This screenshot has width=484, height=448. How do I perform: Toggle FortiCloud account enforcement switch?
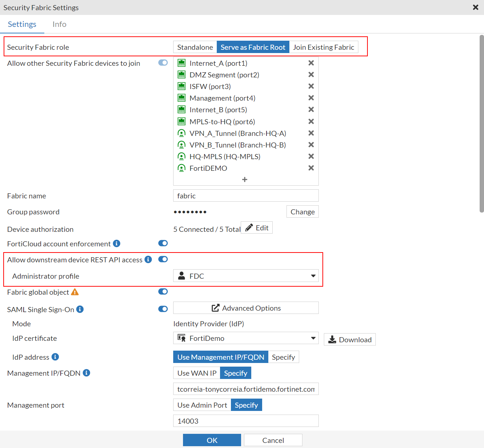pos(163,243)
